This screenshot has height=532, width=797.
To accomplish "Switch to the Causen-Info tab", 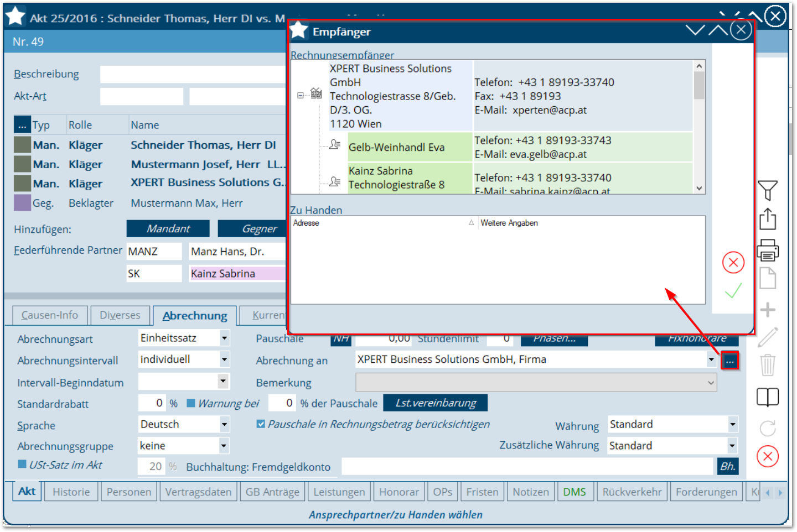I will click(50, 315).
